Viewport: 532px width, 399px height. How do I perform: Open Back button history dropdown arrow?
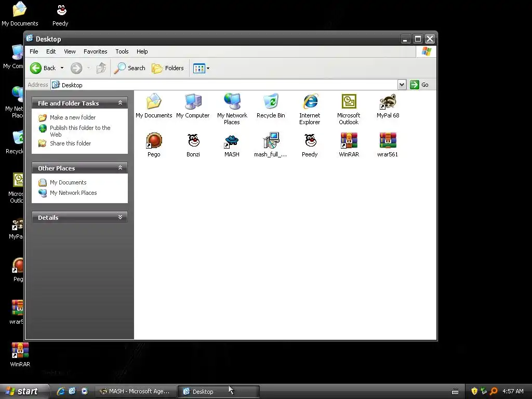(62, 68)
